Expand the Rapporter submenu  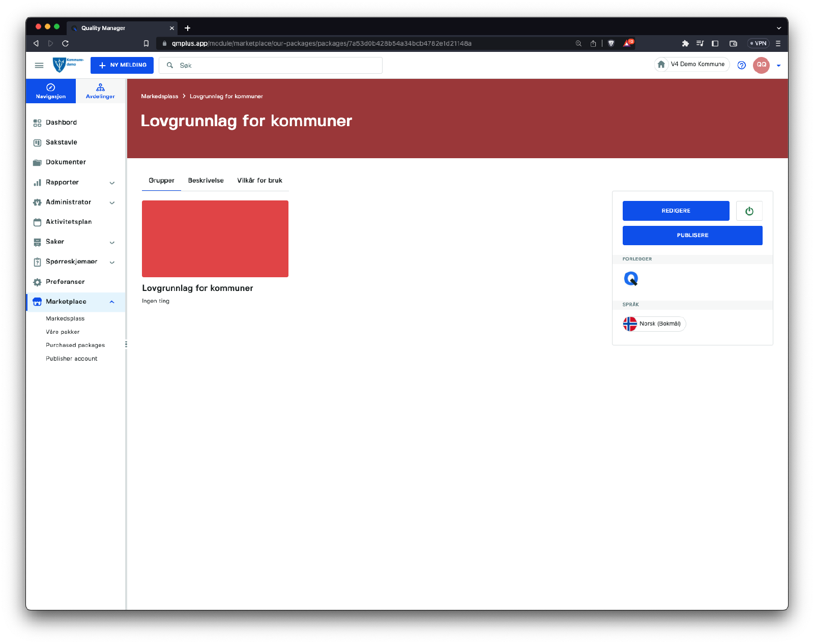pos(112,183)
